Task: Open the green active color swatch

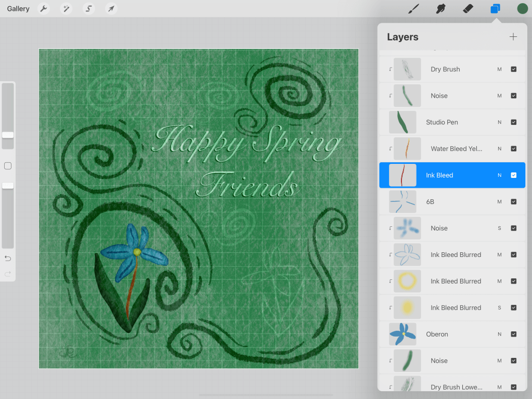Action: click(522, 9)
